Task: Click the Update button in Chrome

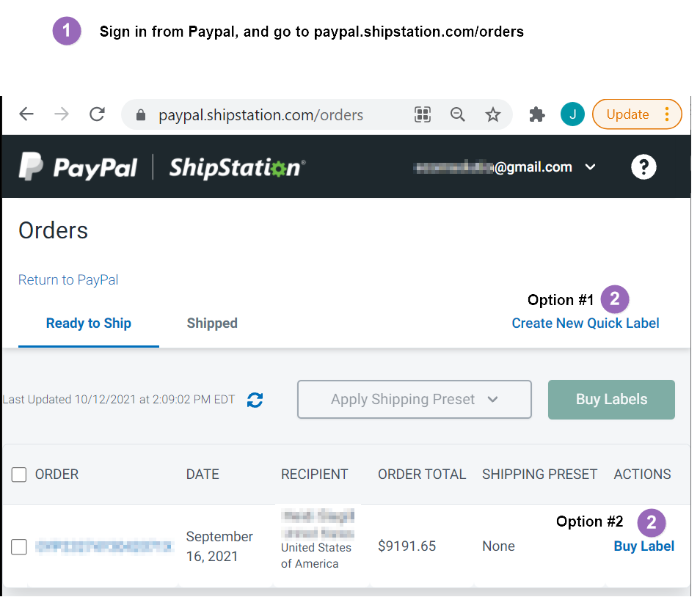Action: (627, 114)
